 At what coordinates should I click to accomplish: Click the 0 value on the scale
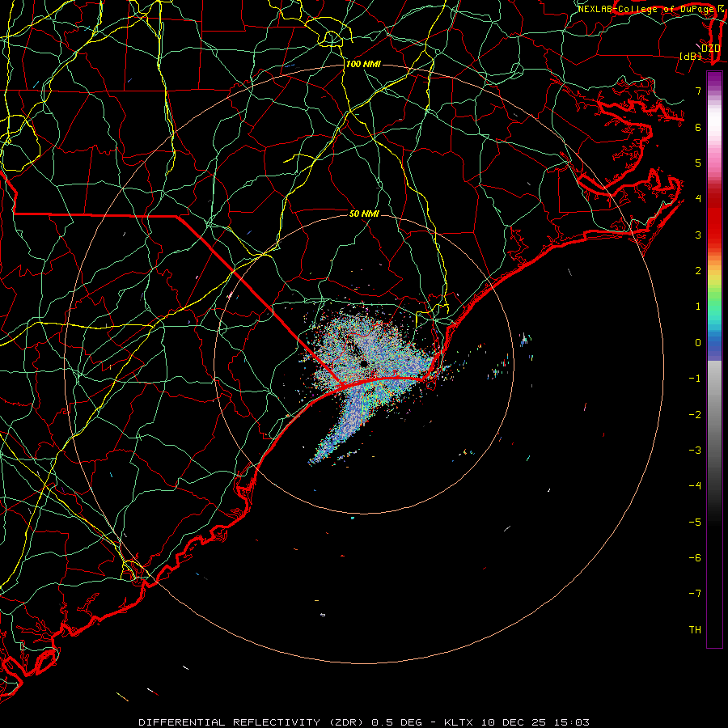pos(698,343)
